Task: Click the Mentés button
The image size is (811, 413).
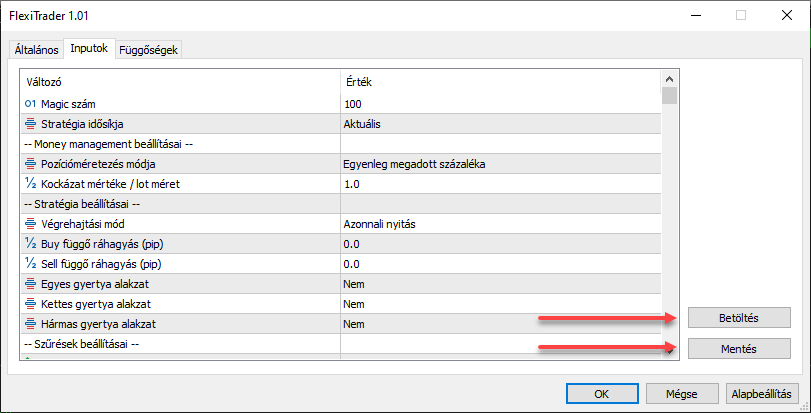Action: (739, 349)
